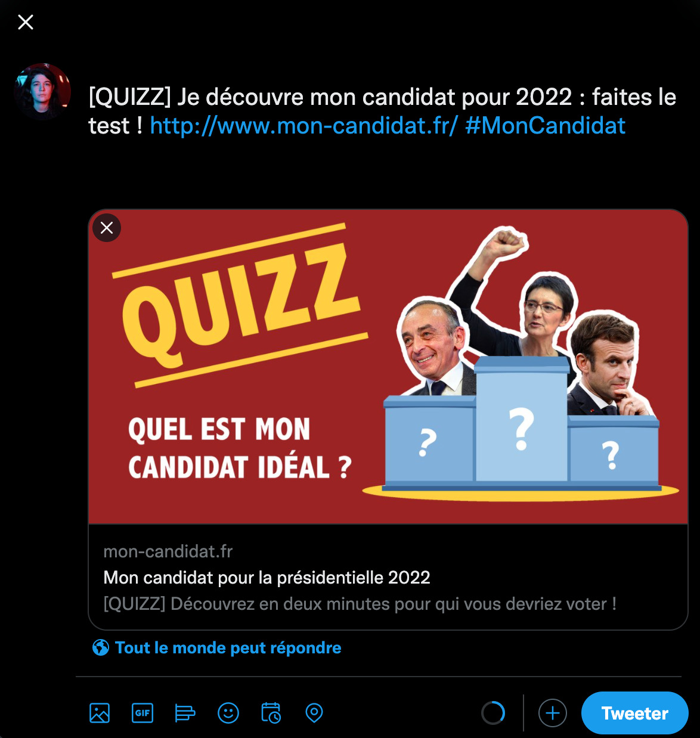The height and width of the screenshot is (738, 700).
Task: Click the Tweeter button to post
Action: (x=635, y=713)
